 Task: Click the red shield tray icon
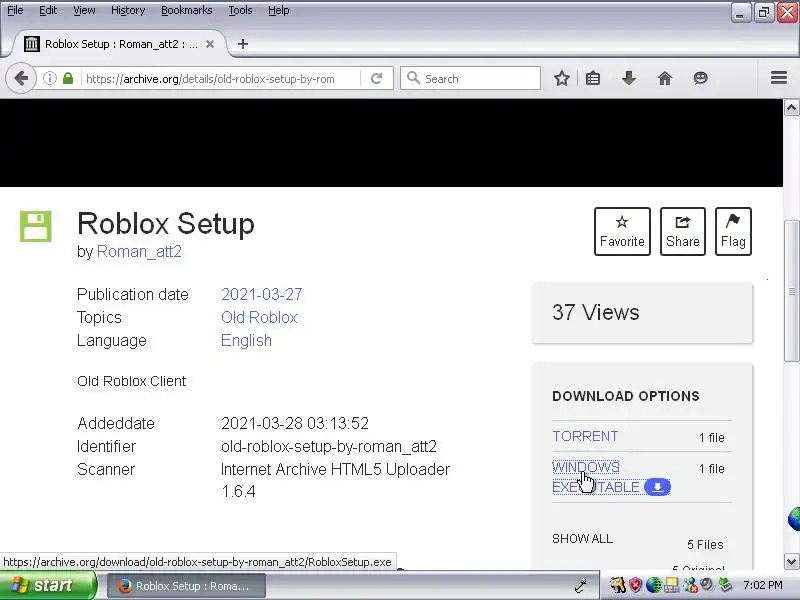636,585
